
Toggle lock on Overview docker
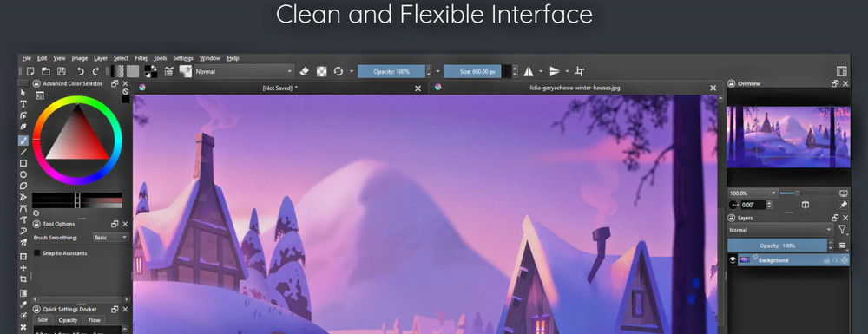pyautogui.click(x=732, y=83)
